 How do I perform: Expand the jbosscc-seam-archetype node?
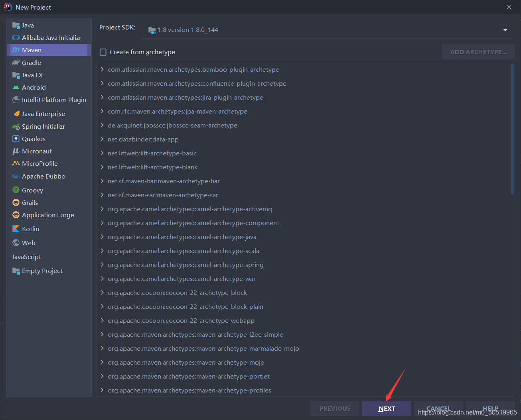[x=102, y=125]
